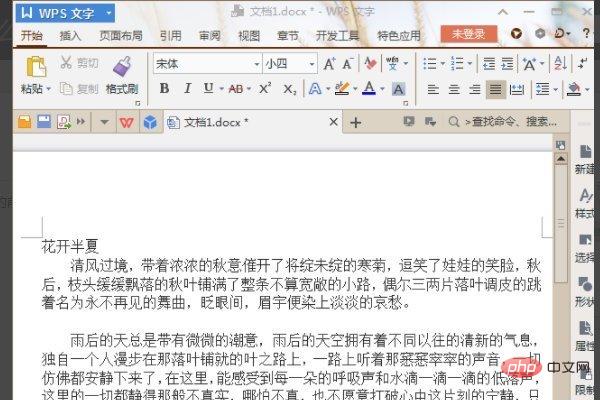Select the Format Painter (格式刷) brush

122,66
